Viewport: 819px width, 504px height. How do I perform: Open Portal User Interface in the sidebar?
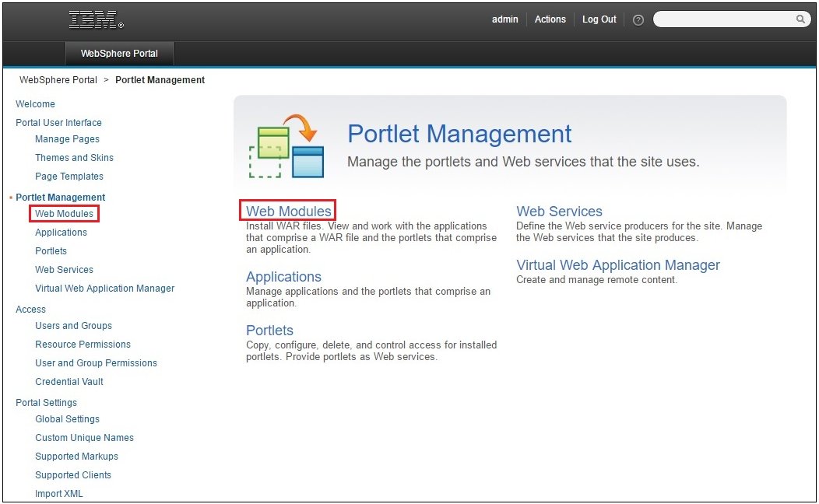tap(58, 123)
